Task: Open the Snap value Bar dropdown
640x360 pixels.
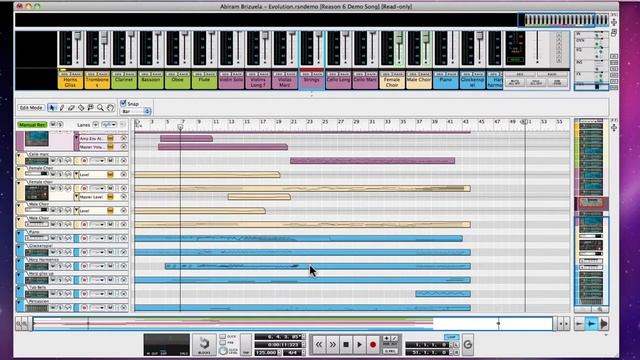Action: pos(136,111)
